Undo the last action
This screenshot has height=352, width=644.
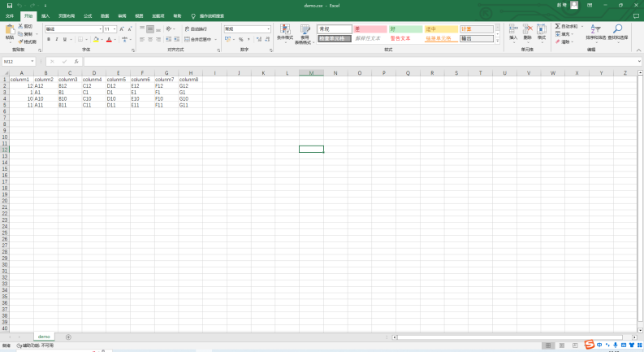point(19,6)
